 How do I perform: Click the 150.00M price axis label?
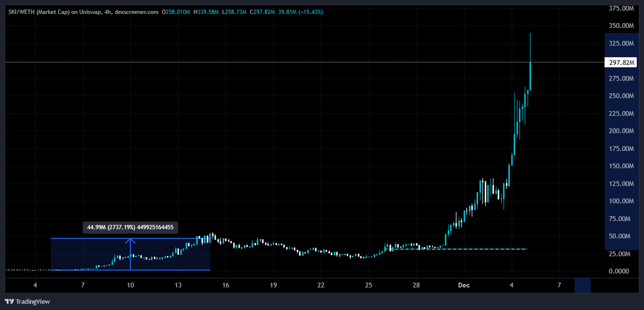click(621, 166)
